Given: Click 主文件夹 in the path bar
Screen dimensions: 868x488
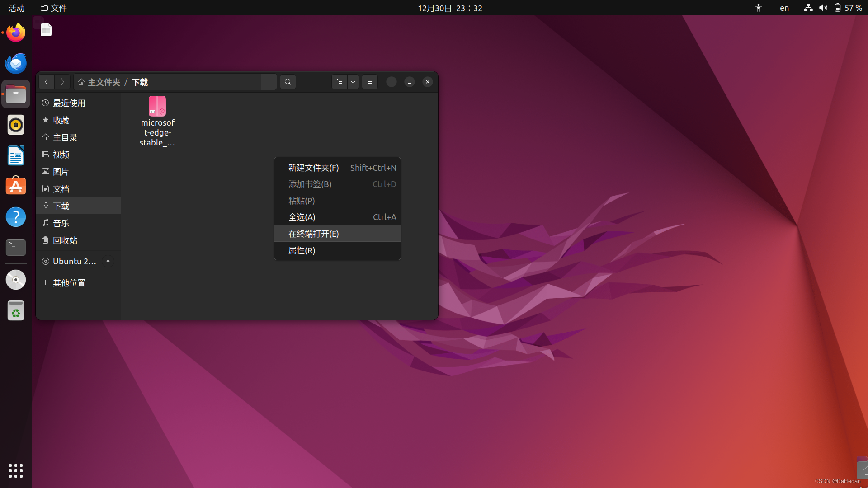Looking at the screenshot, I should (104, 82).
